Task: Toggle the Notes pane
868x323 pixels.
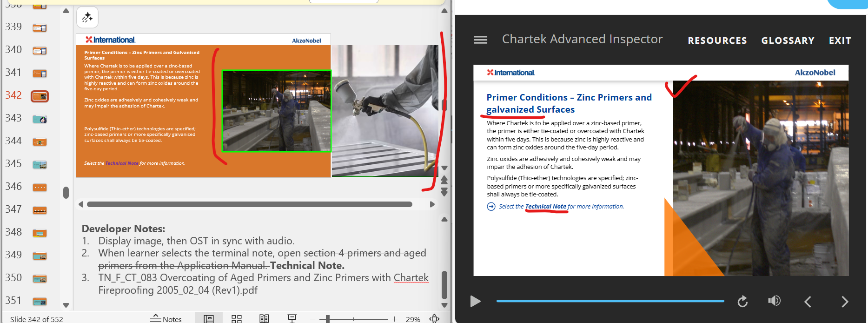Action: tap(166, 319)
